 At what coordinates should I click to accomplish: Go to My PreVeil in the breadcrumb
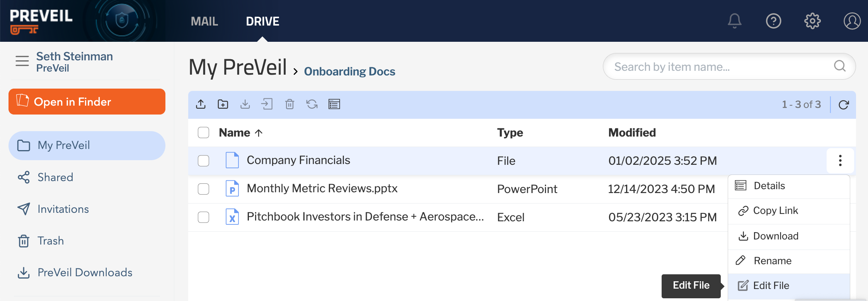coord(238,67)
